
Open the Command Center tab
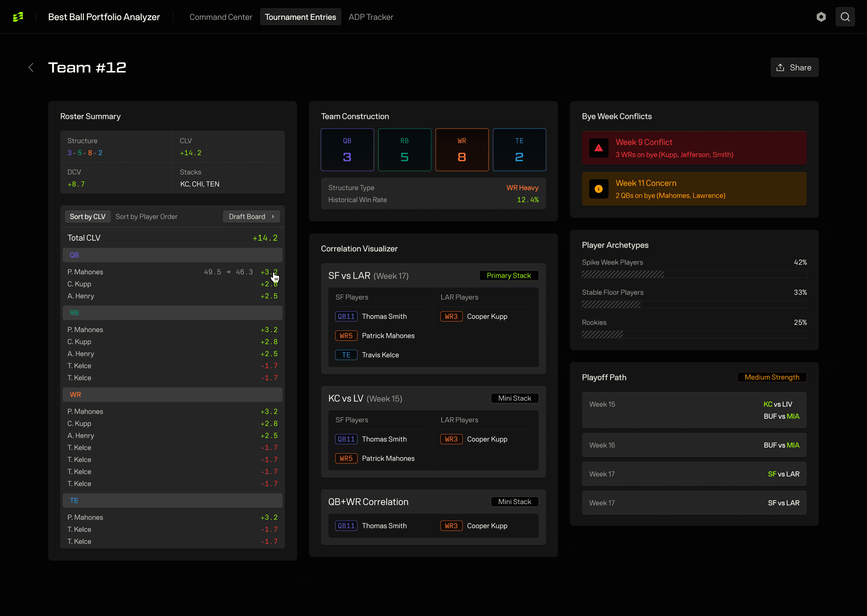(x=221, y=17)
